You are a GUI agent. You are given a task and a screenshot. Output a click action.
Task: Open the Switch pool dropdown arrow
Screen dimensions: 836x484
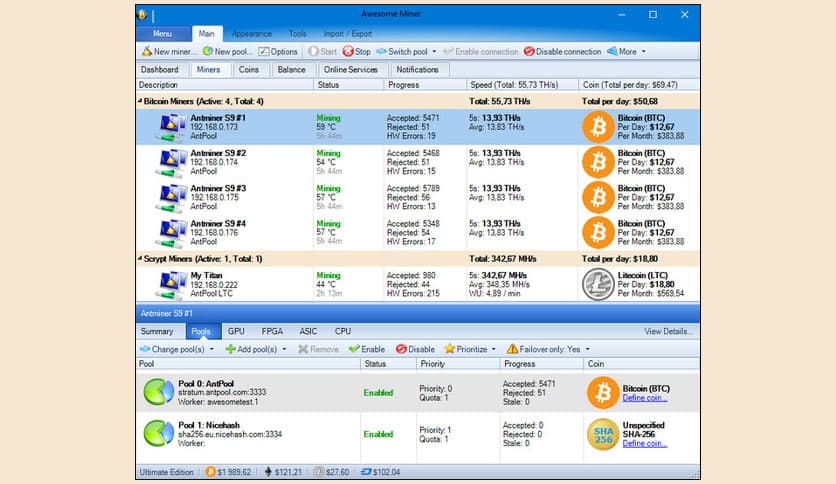[434, 52]
